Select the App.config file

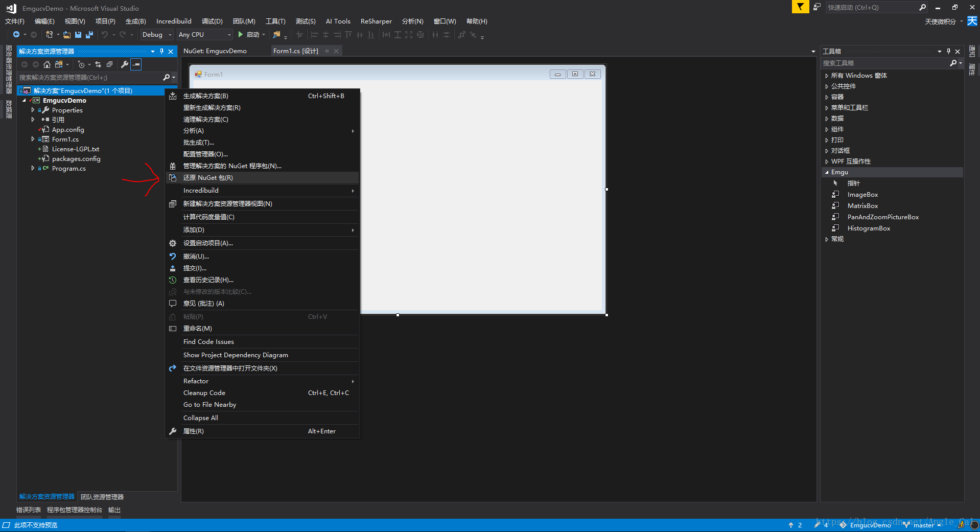point(68,129)
